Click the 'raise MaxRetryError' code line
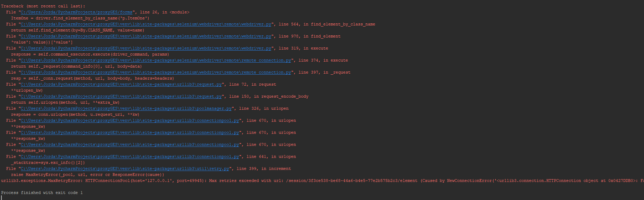Image resolution: width=644 pixels, height=200 pixels. pos(87,175)
